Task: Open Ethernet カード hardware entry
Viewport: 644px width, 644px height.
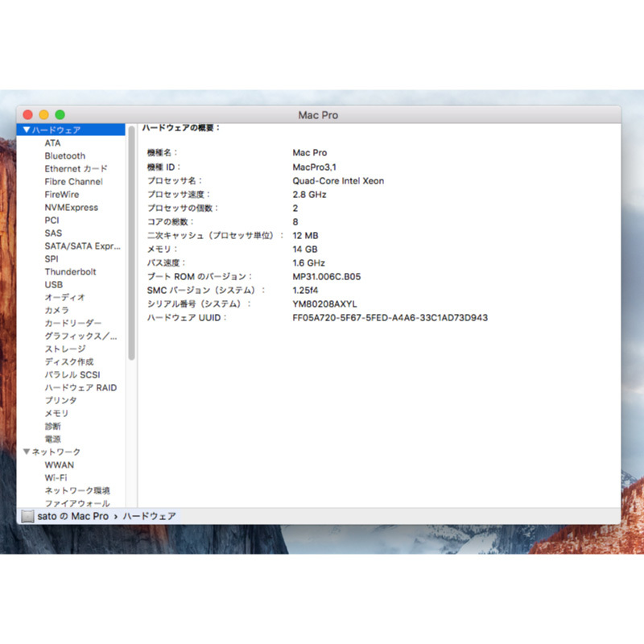Action: point(76,168)
